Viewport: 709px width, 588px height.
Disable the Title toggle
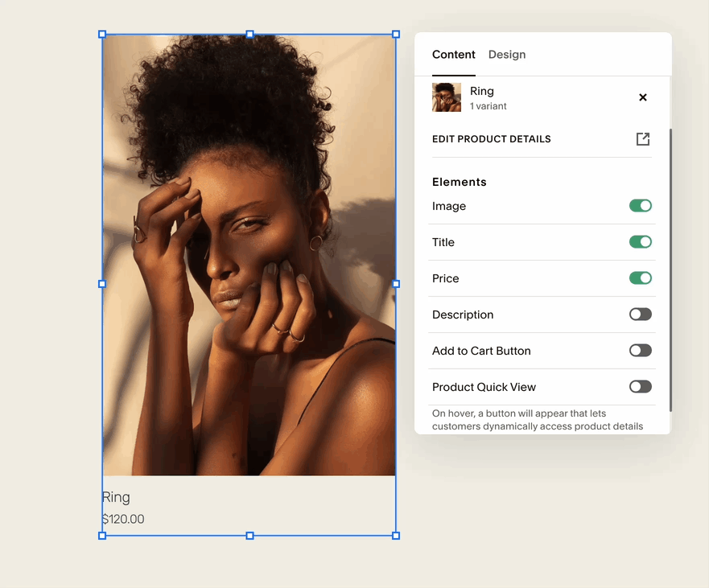641,242
